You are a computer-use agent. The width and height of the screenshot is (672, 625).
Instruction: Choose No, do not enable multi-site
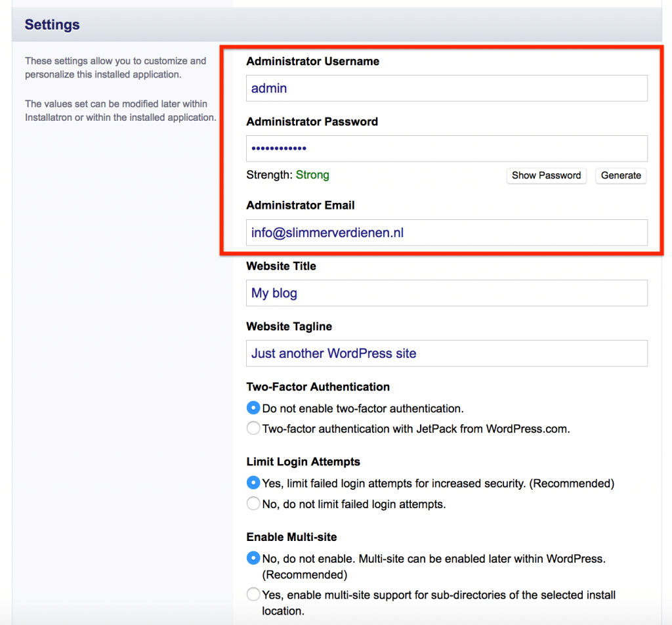tap(253, 558)
